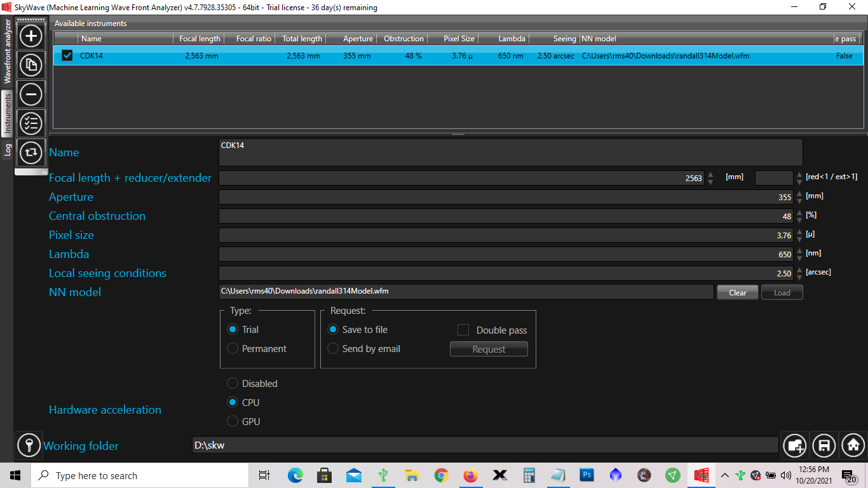
Task: Enable the Double pass checkbox
Action: coord(463,330)
